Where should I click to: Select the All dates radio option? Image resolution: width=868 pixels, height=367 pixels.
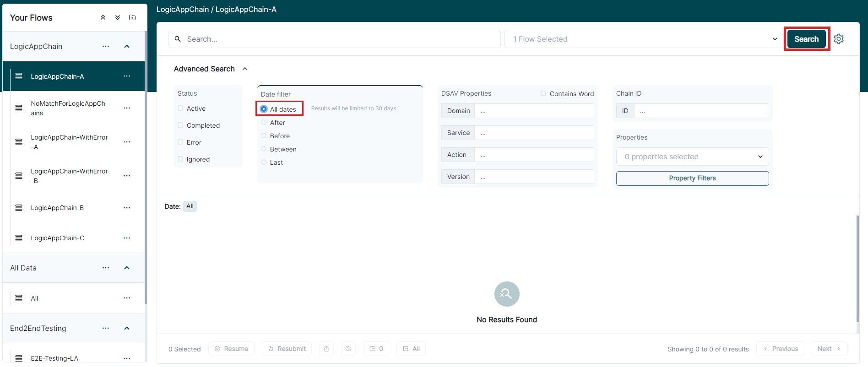(x=264, y=109)
